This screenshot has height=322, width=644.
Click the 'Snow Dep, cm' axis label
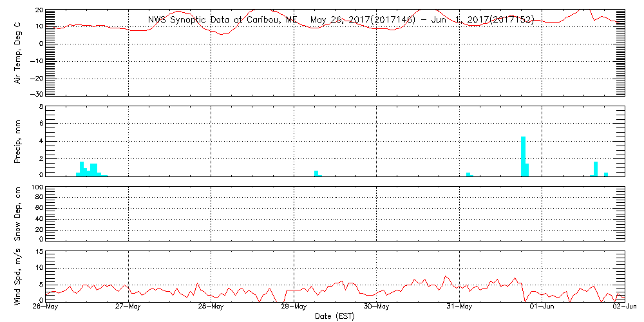[17, 214]
